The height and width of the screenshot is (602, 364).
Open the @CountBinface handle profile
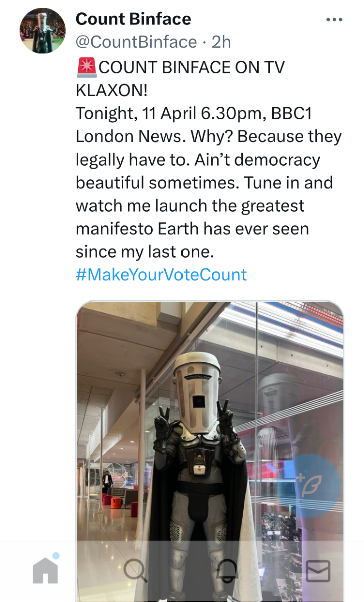136,42
